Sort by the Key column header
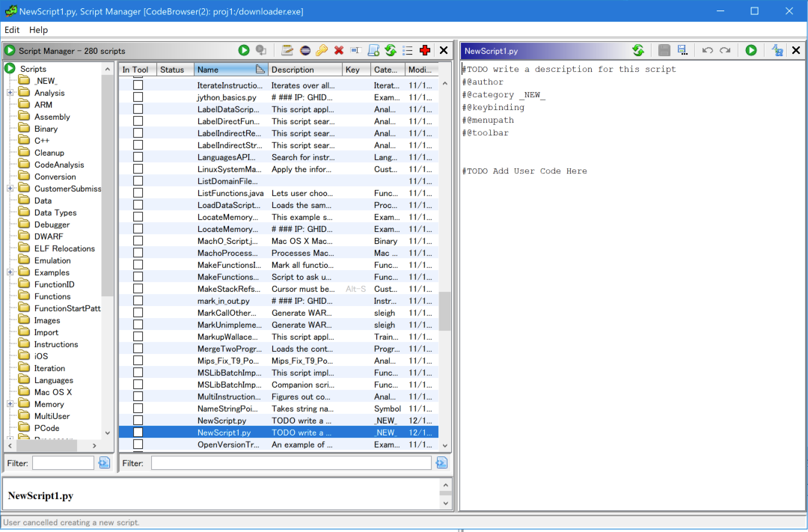Screen dimensions: 808x532 pyautogui.click(x=356, y=70)
